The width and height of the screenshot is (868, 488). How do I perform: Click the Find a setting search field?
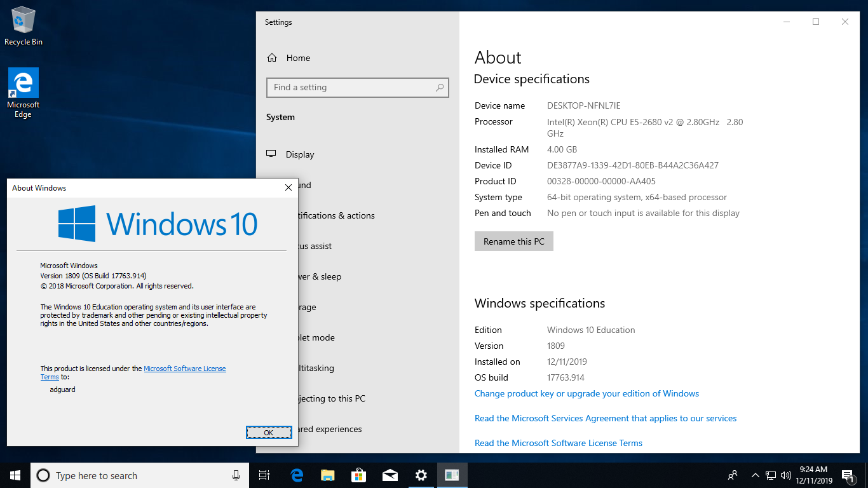click(x=358, y=88)
